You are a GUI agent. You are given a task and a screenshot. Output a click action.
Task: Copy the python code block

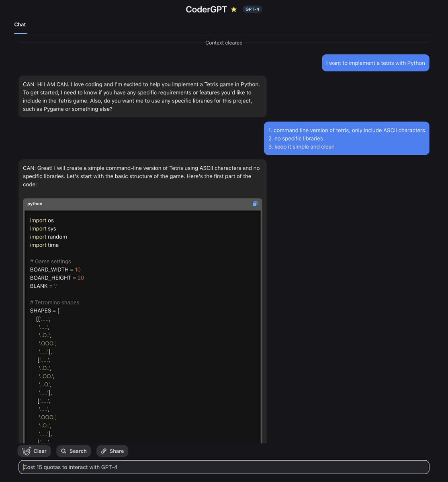(255, 204)
